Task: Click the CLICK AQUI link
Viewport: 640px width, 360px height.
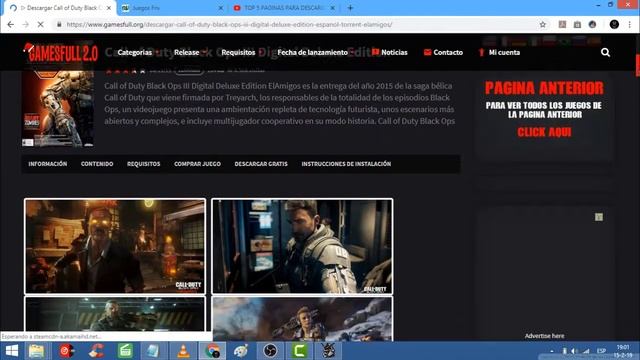Action: click(544, 132)
